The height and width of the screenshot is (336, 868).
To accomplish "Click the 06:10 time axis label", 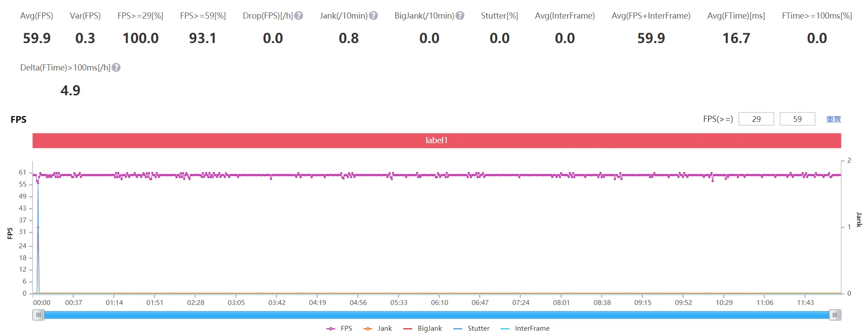I will coord(440,303).
